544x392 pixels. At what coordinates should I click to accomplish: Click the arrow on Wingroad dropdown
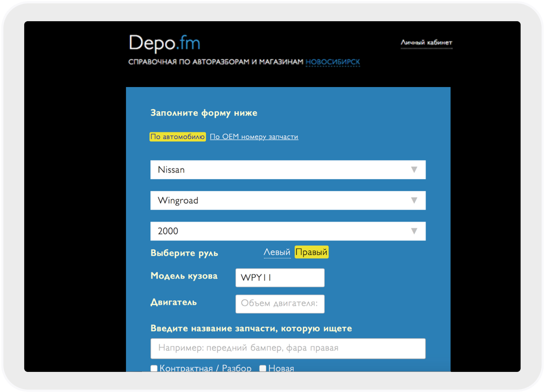coord(414,200)
